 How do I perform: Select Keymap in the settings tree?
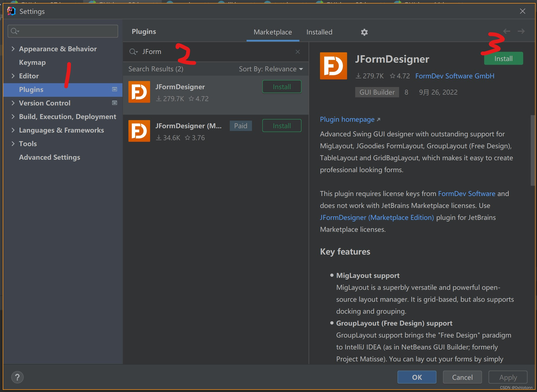[x=32, y=62]
